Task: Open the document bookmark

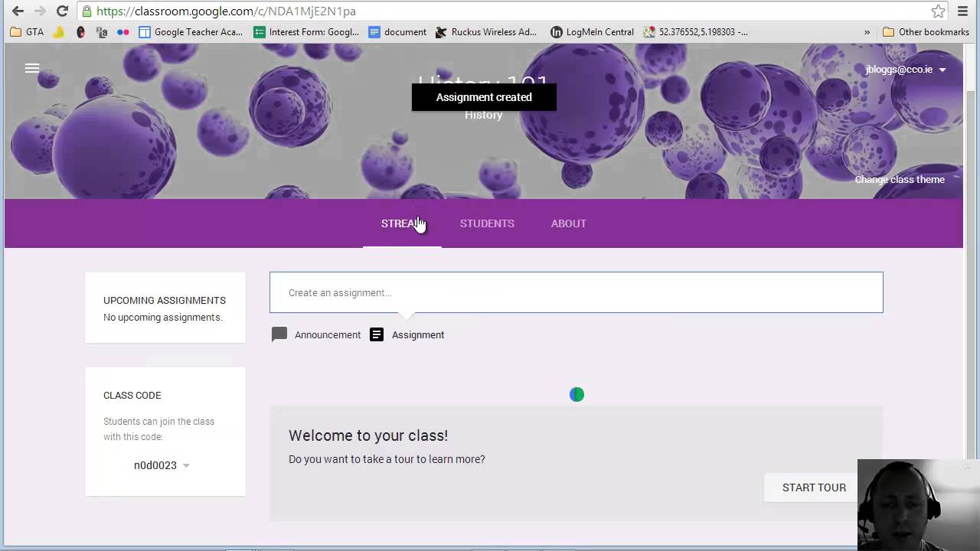Action: (397, 32)
